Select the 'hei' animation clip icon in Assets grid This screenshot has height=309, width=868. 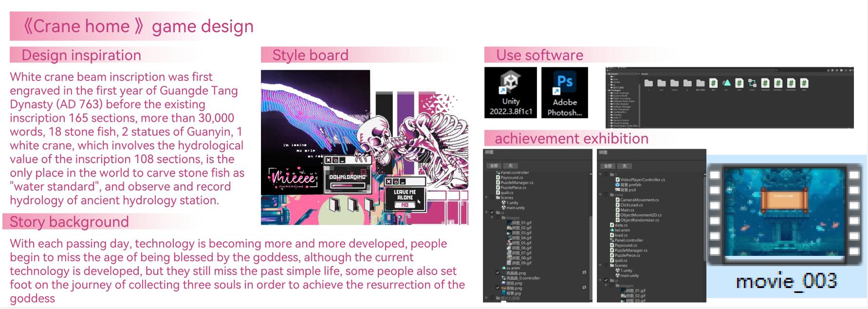click(726, 83)
